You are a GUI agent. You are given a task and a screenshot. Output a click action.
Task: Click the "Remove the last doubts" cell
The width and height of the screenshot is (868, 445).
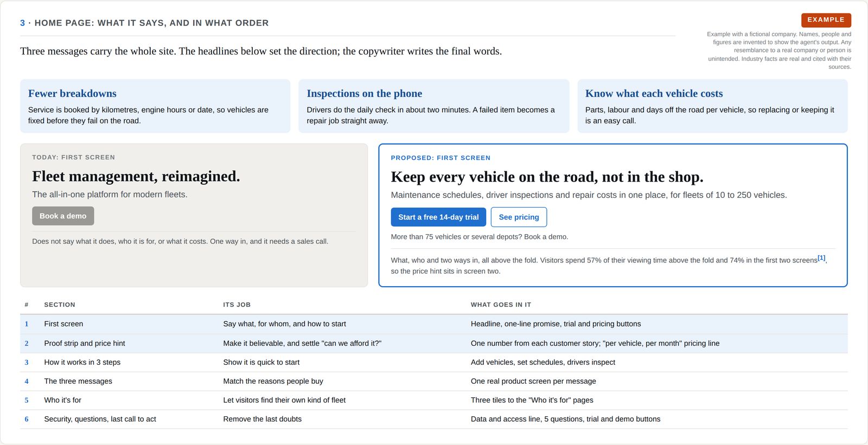coord(262,419)
